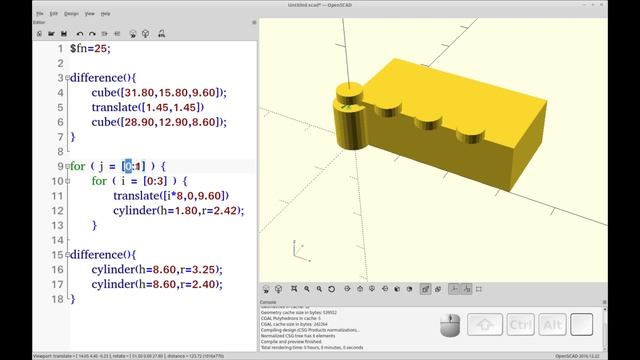
Task: Toggle Show Axes in viewport toolbar
Action: (x=454, y=289)
